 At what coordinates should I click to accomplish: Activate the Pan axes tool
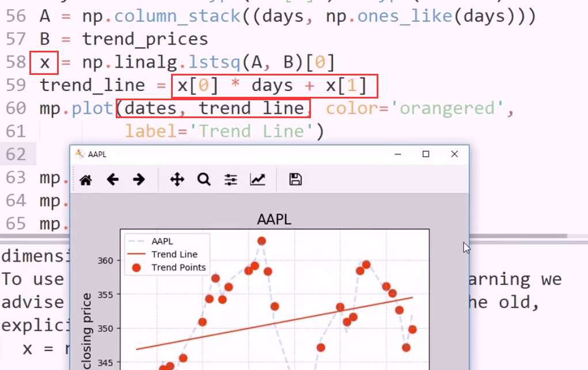click(x=177, y=179)
